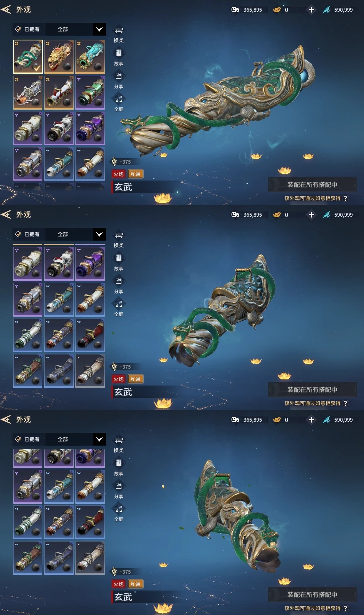Click 装配在所有搭配中 button in top screen

(312, 184)
